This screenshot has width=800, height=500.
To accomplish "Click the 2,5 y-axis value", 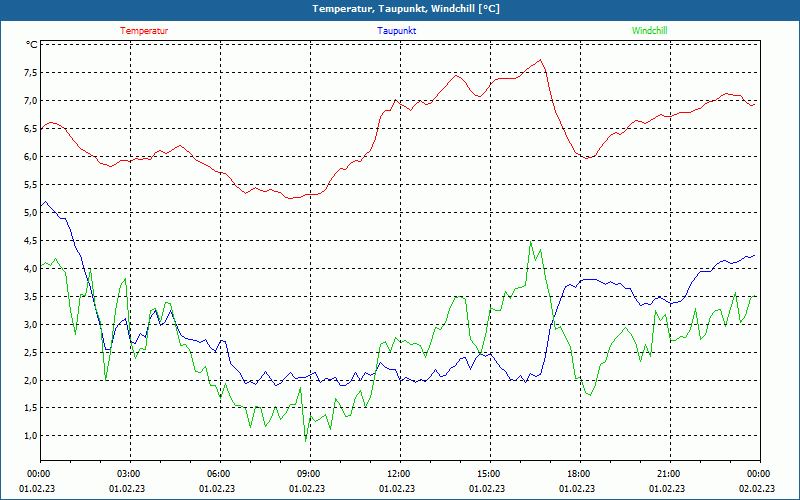I will (x=31, y=353).
